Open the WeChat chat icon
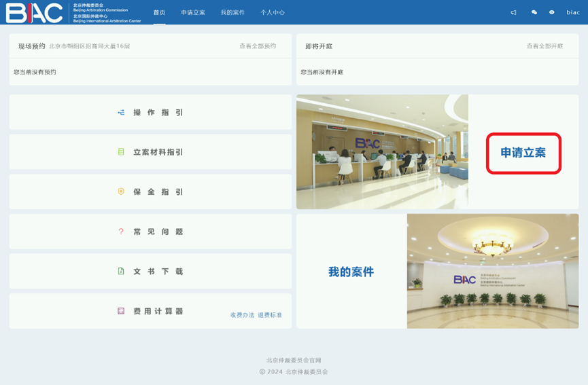The height and width of the screenshot is (385, 588). [x=534, y=12]
